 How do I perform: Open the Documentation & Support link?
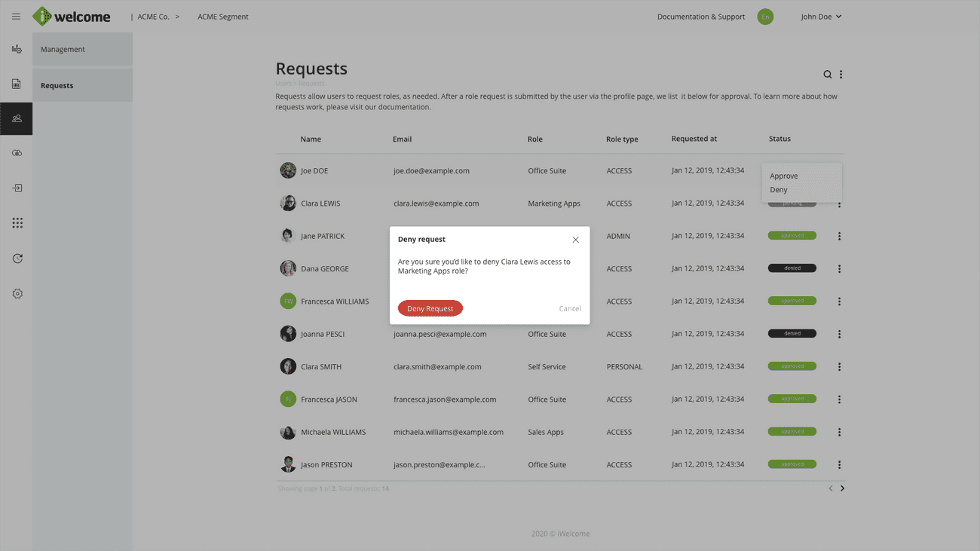700,17
